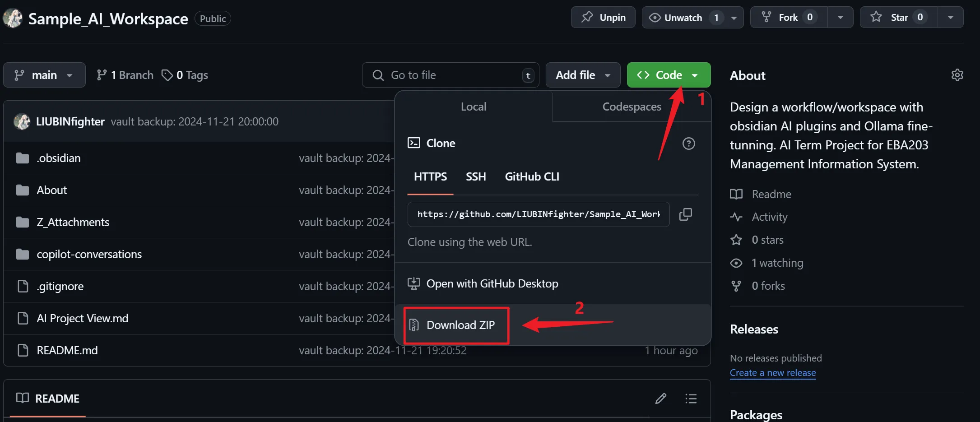Open the LIUBINfighter author link
The image size is (980, 422).
(70, 121)
